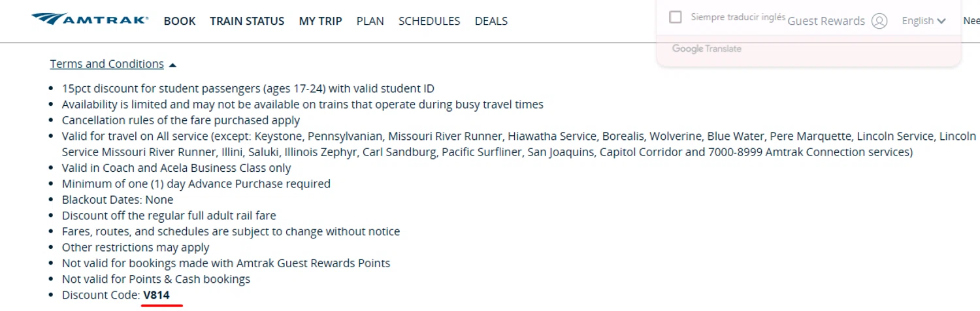980x311 pixels.
Task: Click the Terms and Conditions link
Action: click(x=106, y=64)
